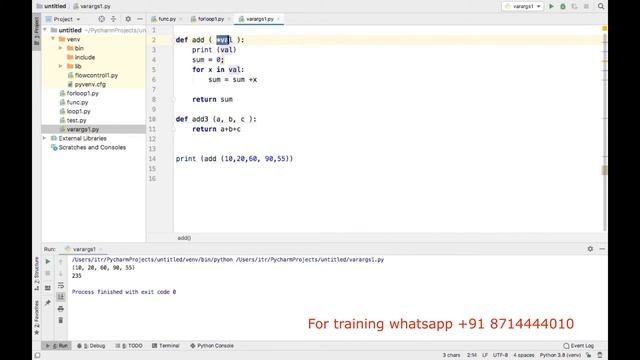Open Project panel gear settings
This screenshot has height=360, width=640.
128,19
